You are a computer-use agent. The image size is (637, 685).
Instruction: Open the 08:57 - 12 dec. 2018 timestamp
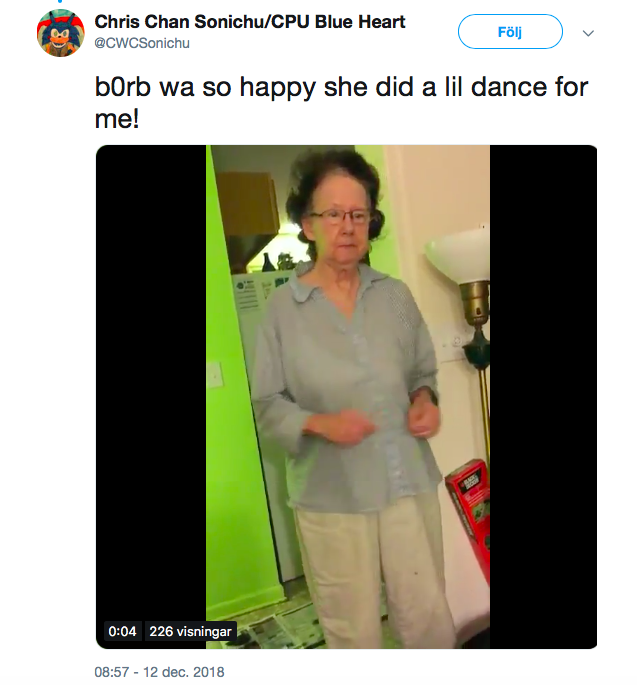[x=159, y=671]
